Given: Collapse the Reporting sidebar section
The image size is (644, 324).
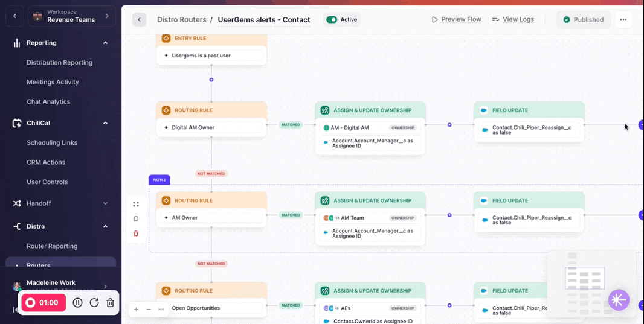Looking at the screenshot, I should pyautogui.click(x=106, y=43).
